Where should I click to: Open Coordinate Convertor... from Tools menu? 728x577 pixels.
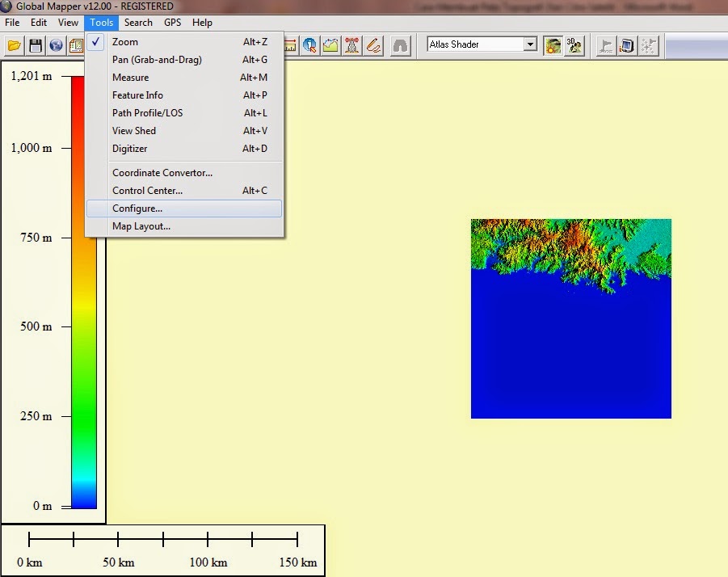point(184,173)
